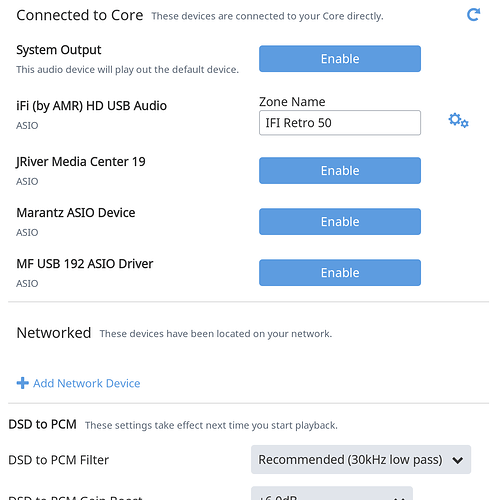This screenshot has height=500, width=498.
Task: Click the System Output device title
Action: point(59,50)
